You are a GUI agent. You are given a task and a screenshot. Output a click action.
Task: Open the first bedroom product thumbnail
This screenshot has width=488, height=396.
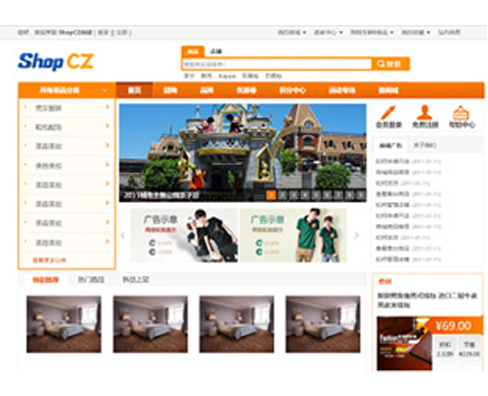tap(64, 324)
